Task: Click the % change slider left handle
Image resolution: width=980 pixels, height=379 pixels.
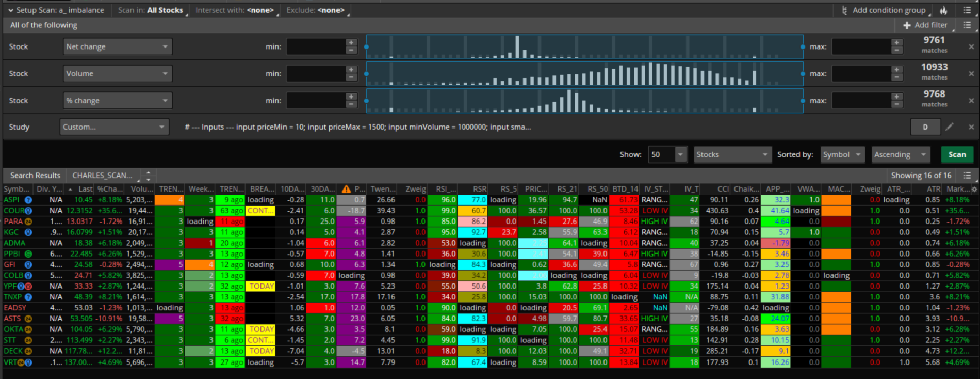Action: tap(366, 100)
